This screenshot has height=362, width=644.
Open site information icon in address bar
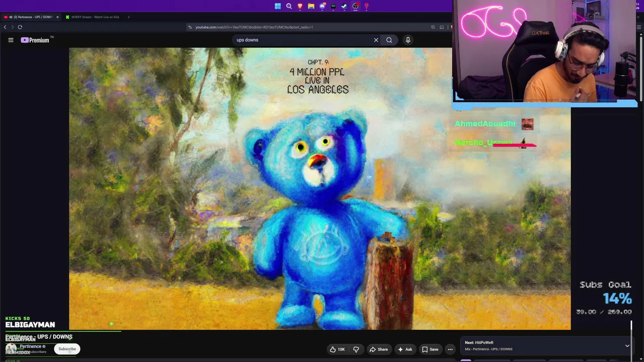pos(190,27)
